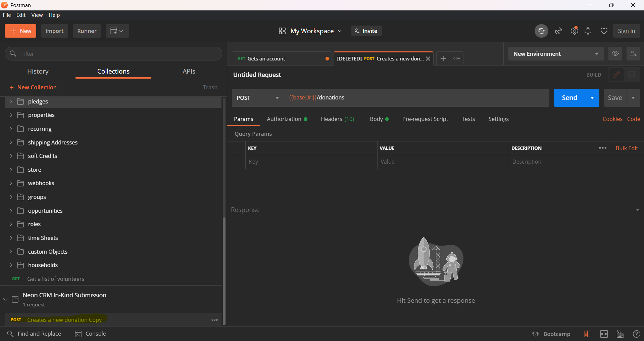This screenshot has height=341, width=644.
Task: Open the notifications bell
Action: (x=588, y=31)
